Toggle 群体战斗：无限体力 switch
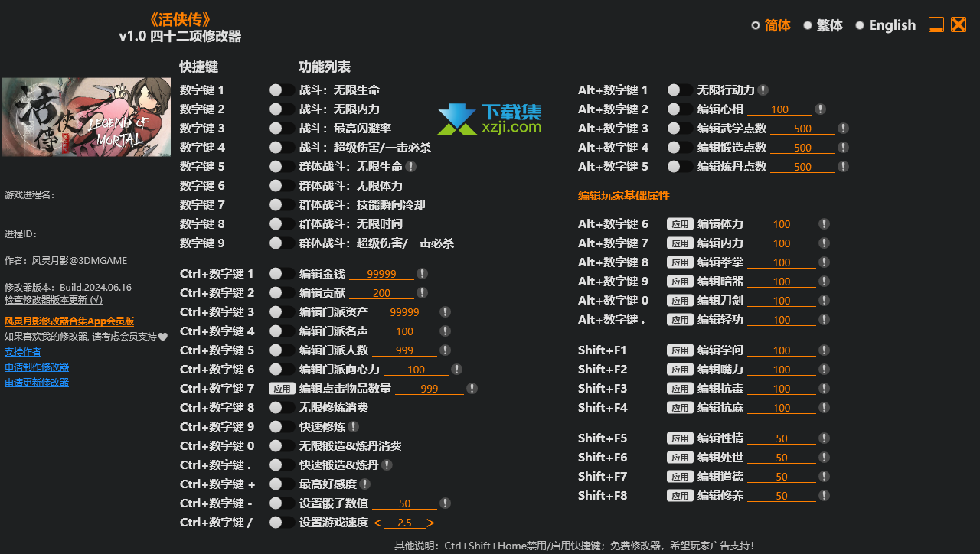980x554 pixels. coord(282,186)
